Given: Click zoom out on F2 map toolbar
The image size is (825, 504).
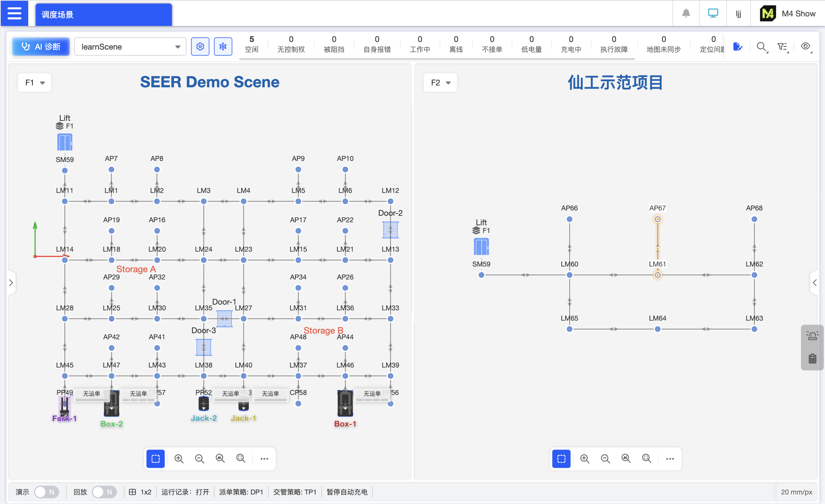Looking at the screenshot, I should click(x=605, y=459).
